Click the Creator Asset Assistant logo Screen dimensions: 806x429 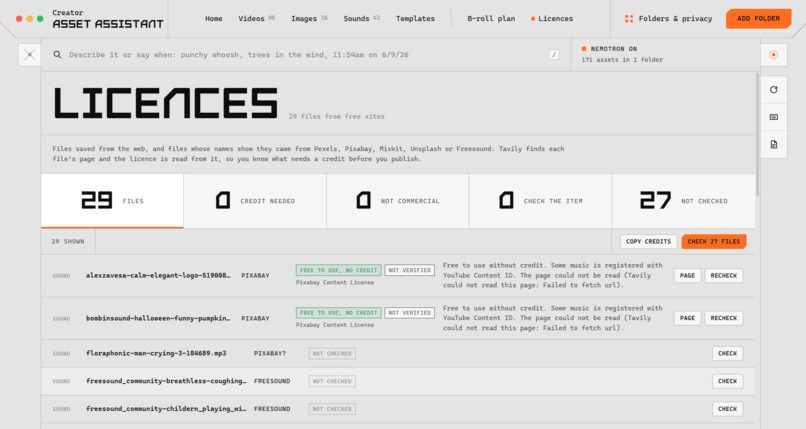pyautogui.click(x=107, y=19)
